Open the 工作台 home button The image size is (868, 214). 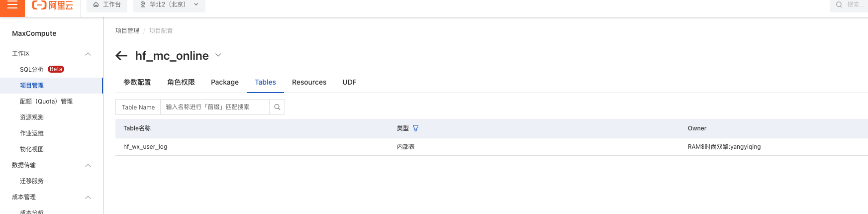tap(107, 4)
